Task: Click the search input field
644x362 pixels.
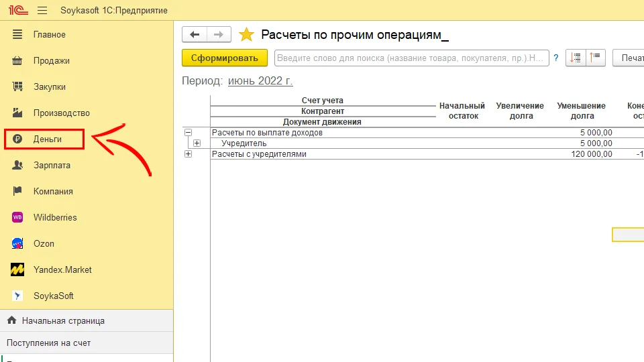Action: [x=411, y=58]
